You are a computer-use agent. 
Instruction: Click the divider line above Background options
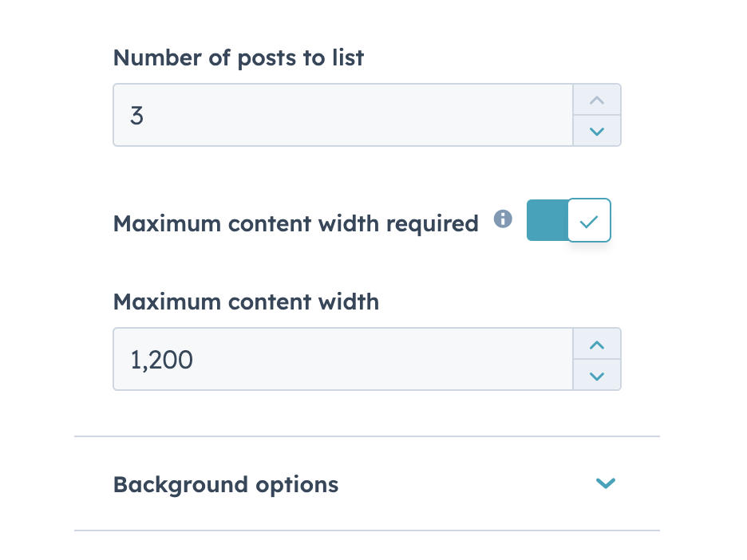(x=366, y=436)
